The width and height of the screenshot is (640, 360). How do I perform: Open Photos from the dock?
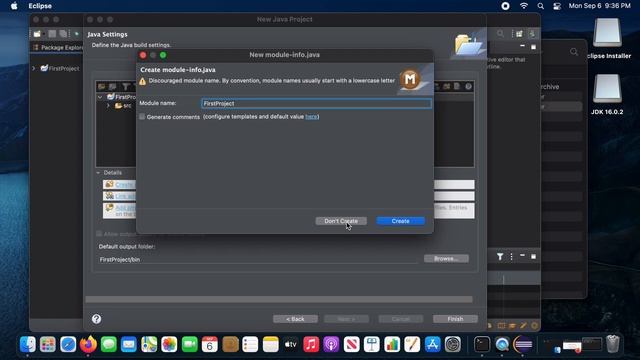point(169,344)
